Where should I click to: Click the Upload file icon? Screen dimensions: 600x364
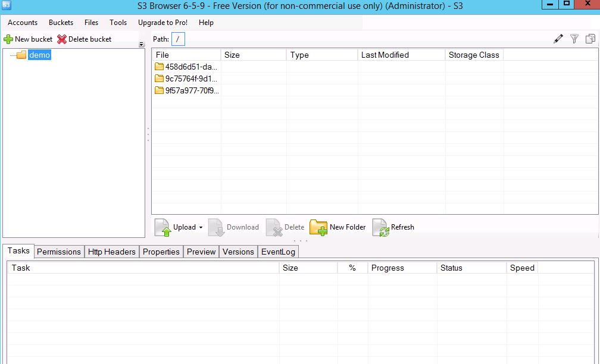tap(163, 227)
